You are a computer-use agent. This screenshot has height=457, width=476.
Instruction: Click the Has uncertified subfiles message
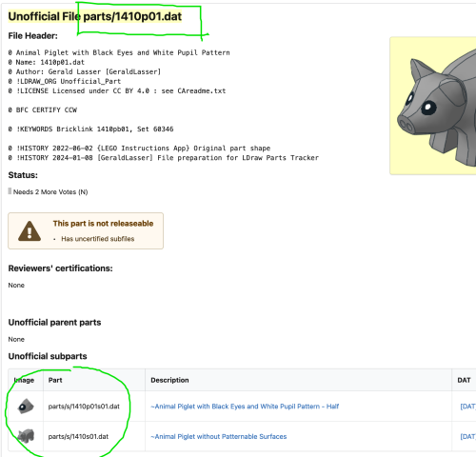coord(98,239)
